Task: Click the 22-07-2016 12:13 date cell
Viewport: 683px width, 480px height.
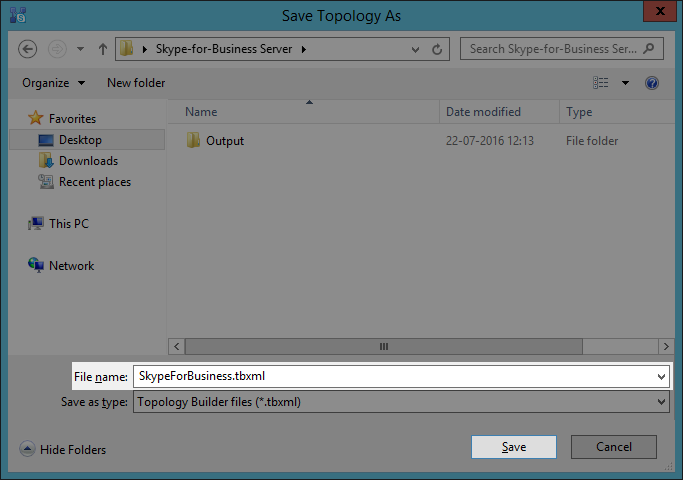Action: [x=490, y=141]
